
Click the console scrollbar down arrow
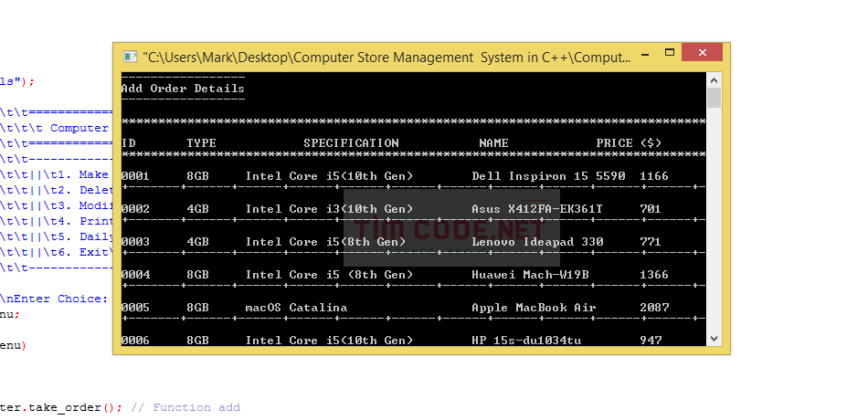715,339
